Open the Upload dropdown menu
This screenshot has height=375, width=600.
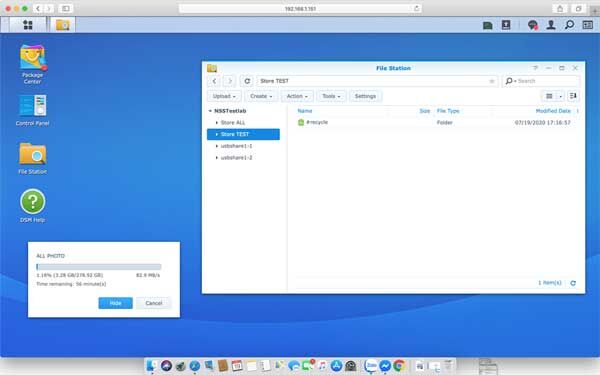coord(224,96)
